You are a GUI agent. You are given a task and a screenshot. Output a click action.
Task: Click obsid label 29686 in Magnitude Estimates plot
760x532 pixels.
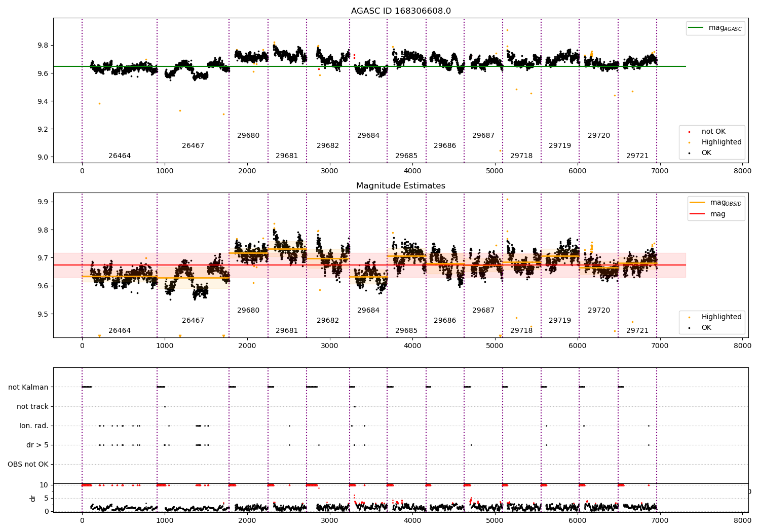(x=445, y=321)
